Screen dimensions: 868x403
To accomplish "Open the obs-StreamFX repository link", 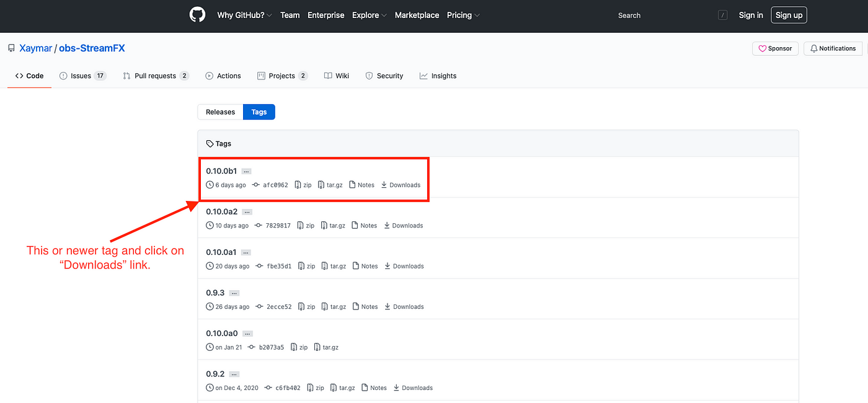I will click(x=92, y=48).
